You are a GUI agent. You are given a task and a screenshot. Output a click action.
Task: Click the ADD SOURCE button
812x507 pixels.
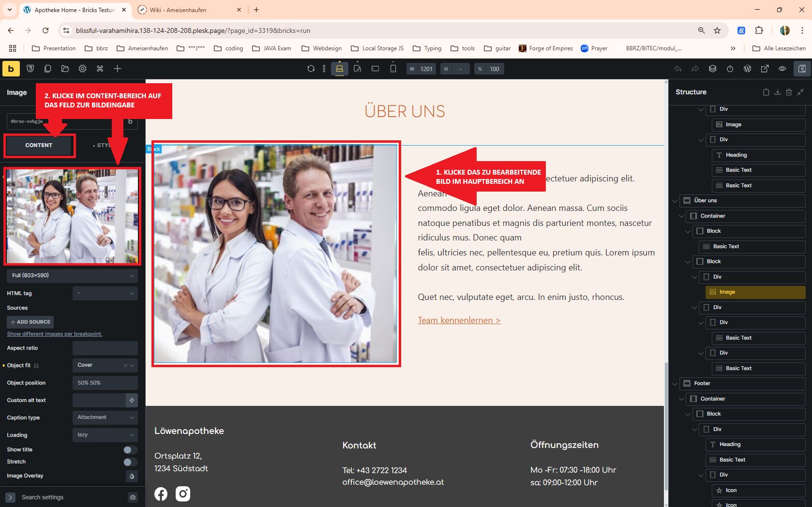point(30,322)
